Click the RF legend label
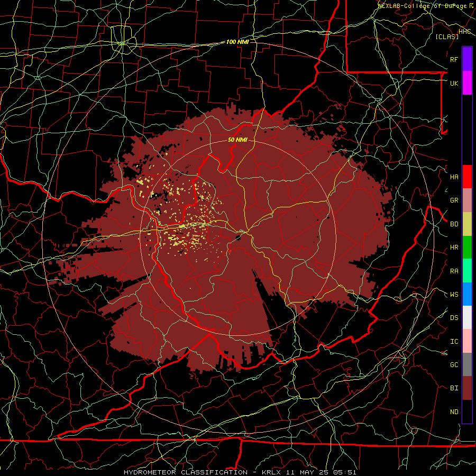The image size is (476, 476). tap(454, 59)
